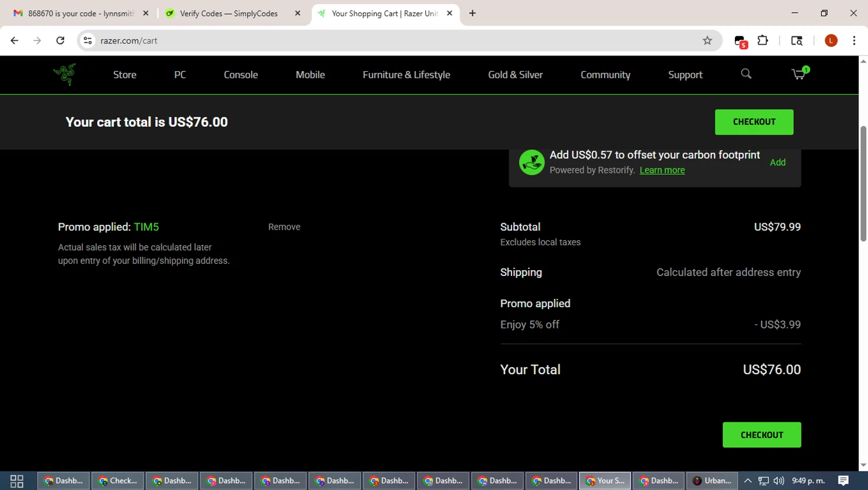Open Windows Task View icon
868x490 pixels.
tap(17, 481)
